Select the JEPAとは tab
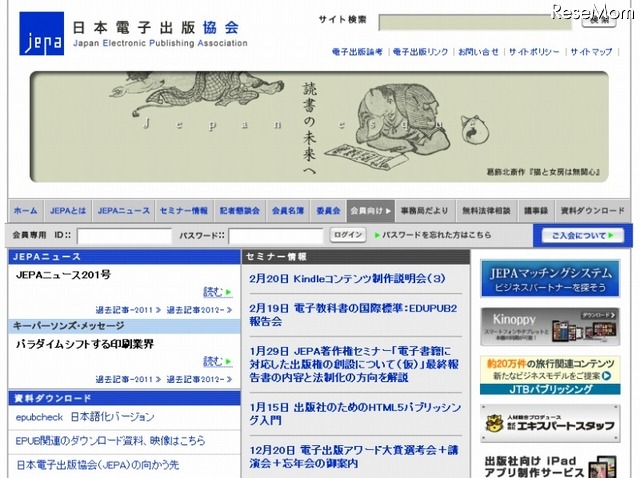 click(x=68, y=211)
